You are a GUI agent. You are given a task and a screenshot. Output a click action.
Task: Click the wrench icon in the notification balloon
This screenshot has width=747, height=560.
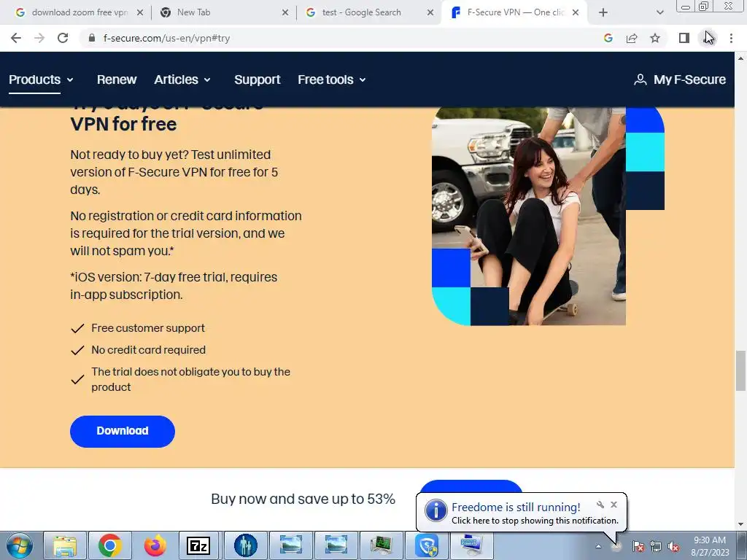[600, 505]
